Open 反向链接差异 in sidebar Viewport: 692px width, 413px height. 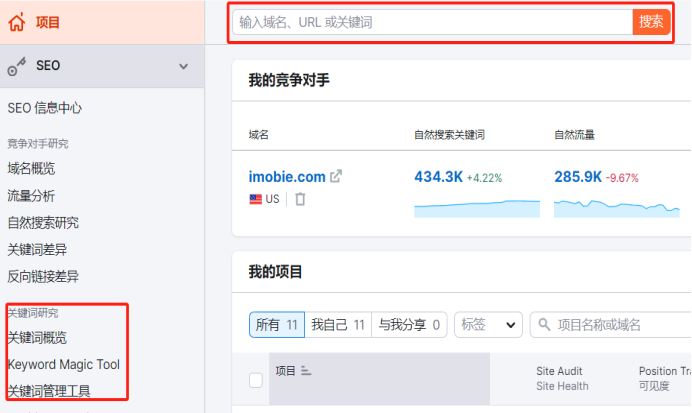(43, 276)
